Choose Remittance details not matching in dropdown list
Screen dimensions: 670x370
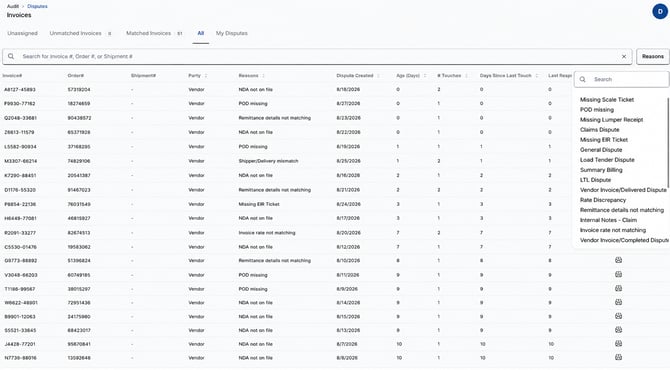pyautogui.click(x=622, y=210)
